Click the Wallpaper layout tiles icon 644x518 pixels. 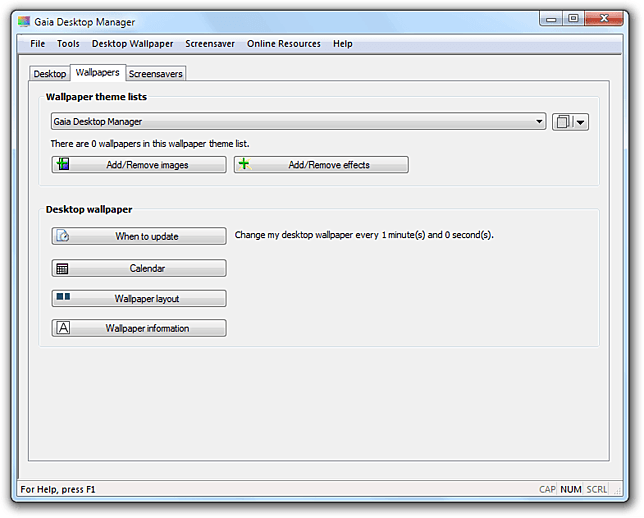click(63, 297)
